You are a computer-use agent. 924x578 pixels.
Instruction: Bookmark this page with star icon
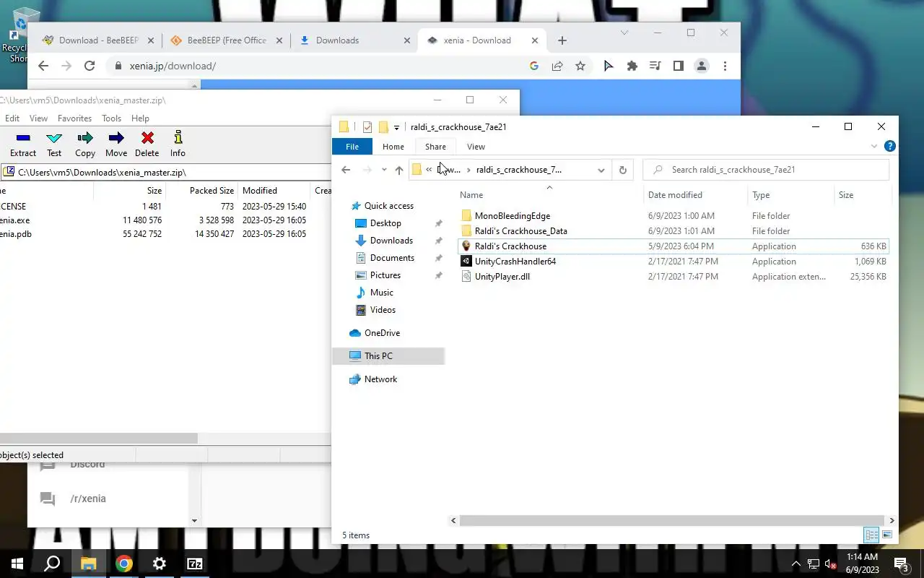tap(580, 66)
